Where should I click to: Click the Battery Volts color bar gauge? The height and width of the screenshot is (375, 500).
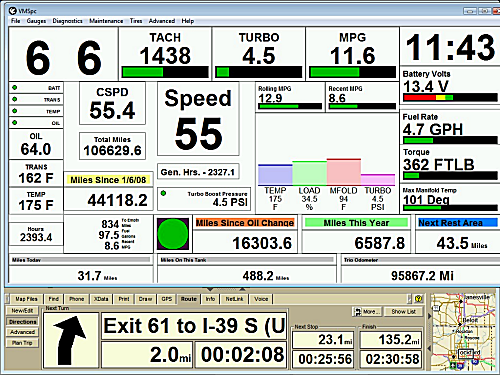click(x=450, y=98)
